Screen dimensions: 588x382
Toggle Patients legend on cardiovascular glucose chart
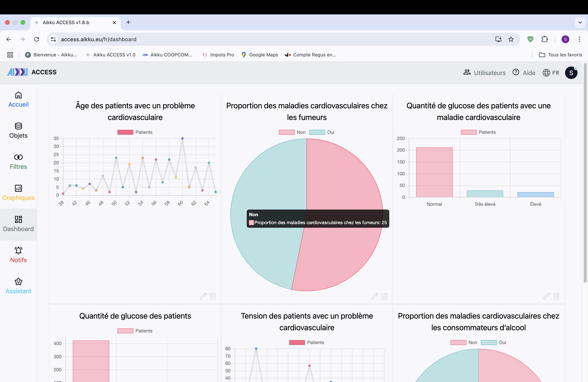(x=478, y=132)
